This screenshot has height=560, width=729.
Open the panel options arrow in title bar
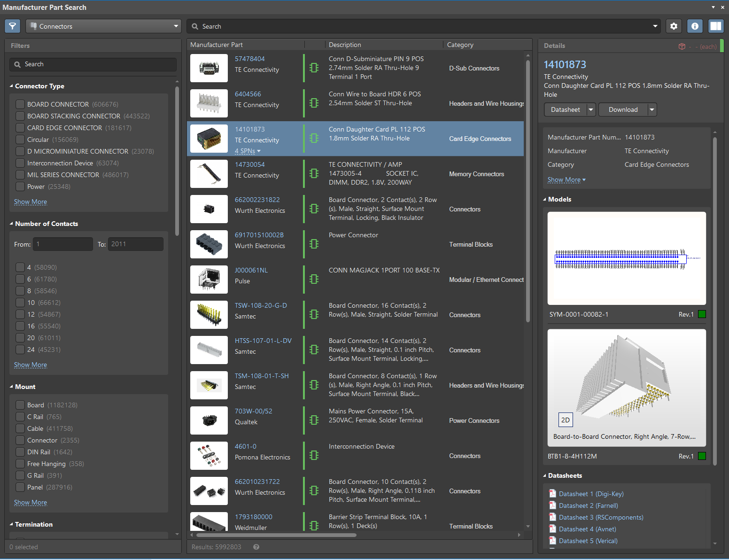coord(713,7)
